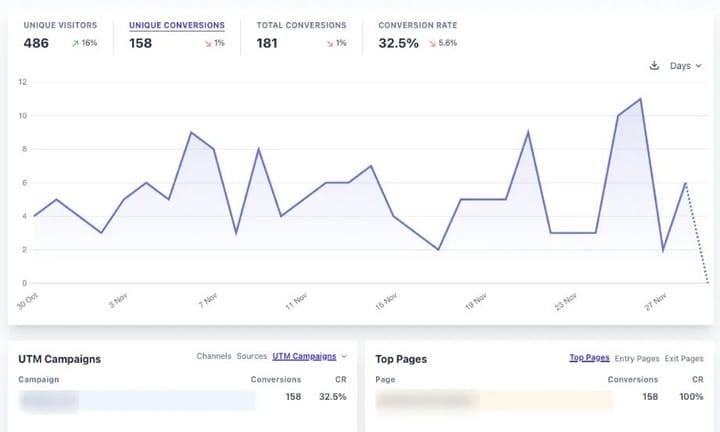Download chart data with the export icon
Viewport: 720px width, 432px height.
pyautogui.click(x=654, y=66)
